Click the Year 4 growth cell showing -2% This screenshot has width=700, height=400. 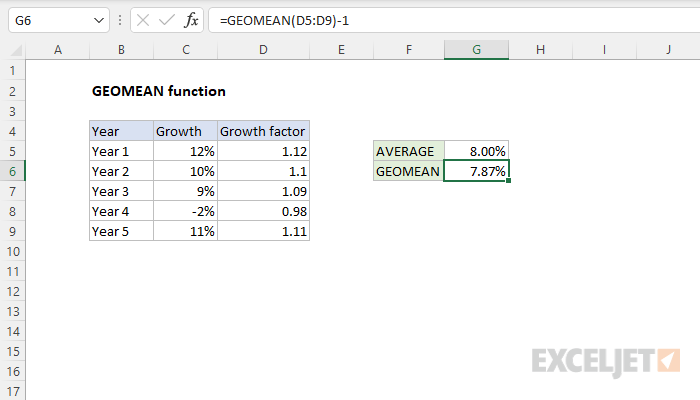[185, 211]
